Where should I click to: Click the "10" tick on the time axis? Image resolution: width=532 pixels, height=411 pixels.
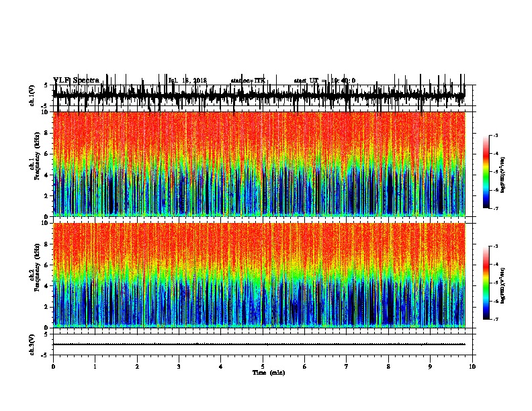click(x=472, y=367)
